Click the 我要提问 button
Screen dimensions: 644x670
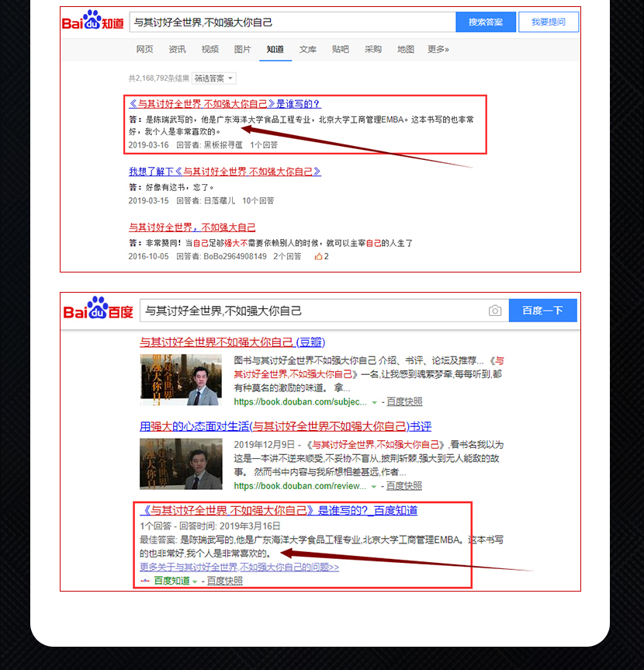(x=549, y=22)
